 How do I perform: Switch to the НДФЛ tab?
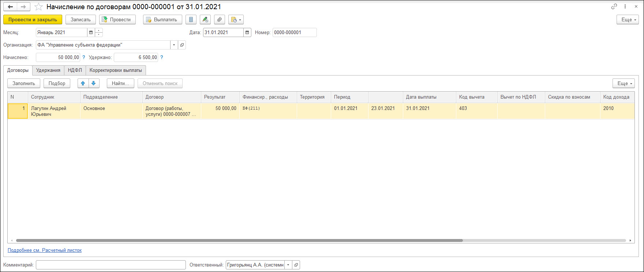coord(75,70)
